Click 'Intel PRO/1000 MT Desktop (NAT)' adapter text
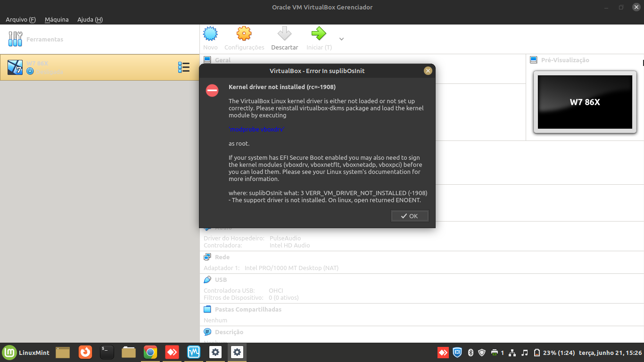The width and height of the screenshot is (644, 362). tap(291, 268)
